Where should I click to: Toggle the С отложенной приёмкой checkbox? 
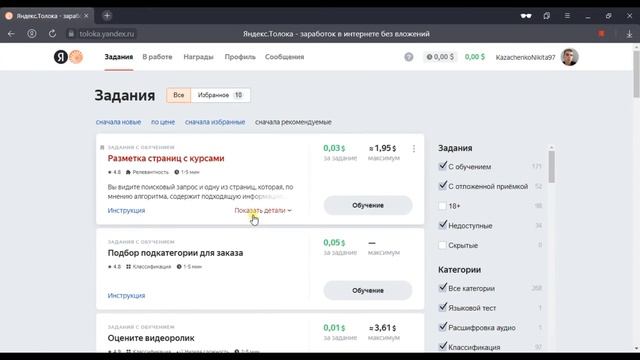[442, 186]
